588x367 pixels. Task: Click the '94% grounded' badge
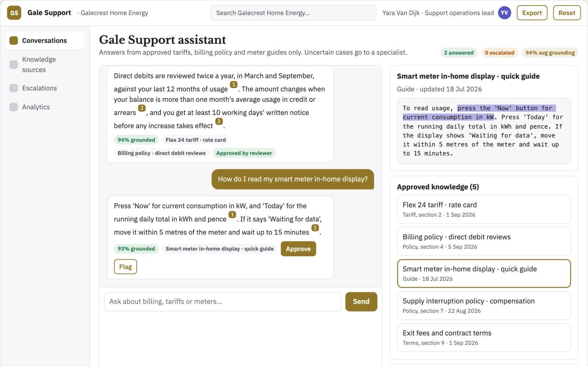136,140
